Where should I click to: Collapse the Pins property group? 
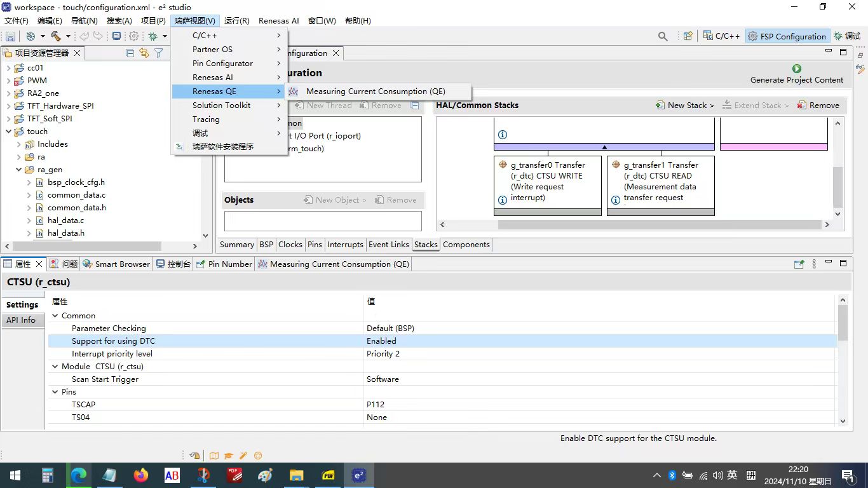point(55,392)
